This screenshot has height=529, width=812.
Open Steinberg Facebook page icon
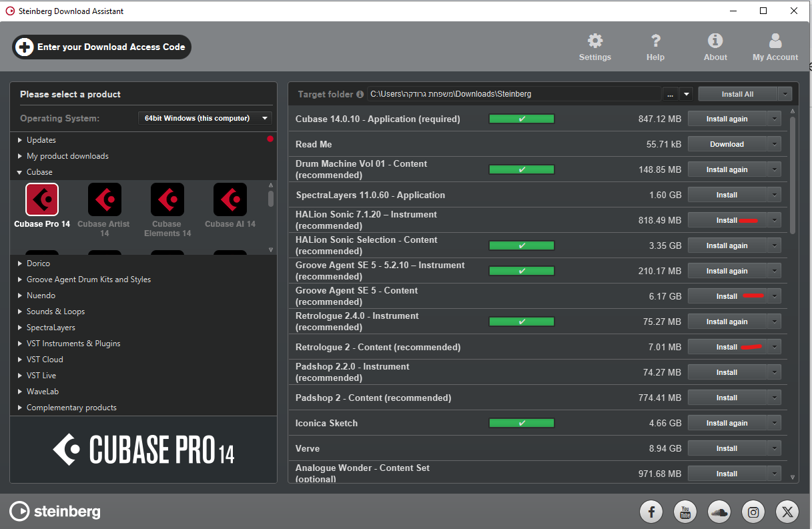point(651,512)
